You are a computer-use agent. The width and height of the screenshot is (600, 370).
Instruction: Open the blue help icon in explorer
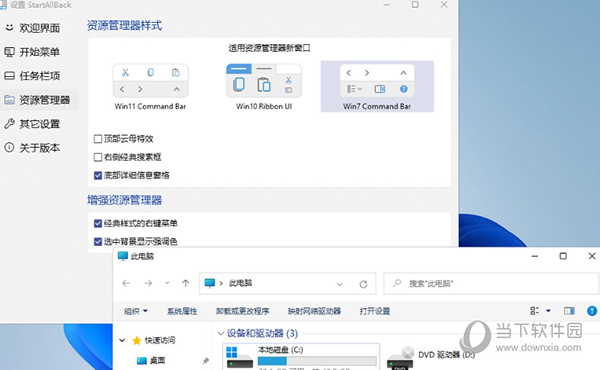click(x=592, y=311)
